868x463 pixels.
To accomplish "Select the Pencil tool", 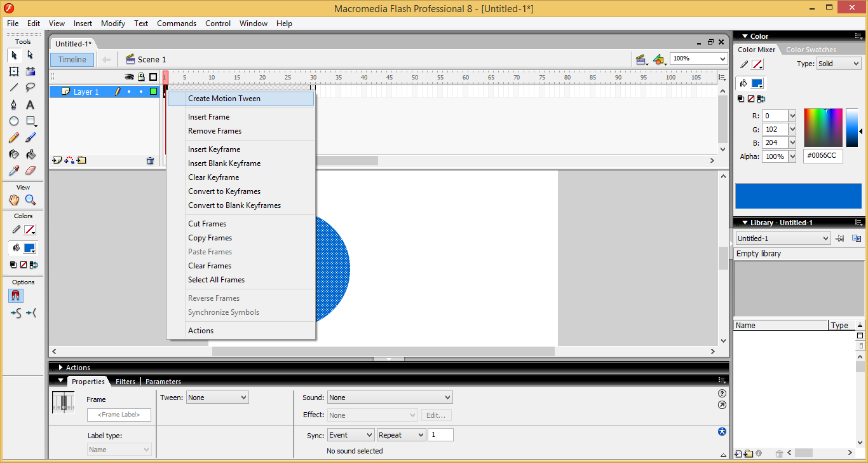I will pos(14,137).
